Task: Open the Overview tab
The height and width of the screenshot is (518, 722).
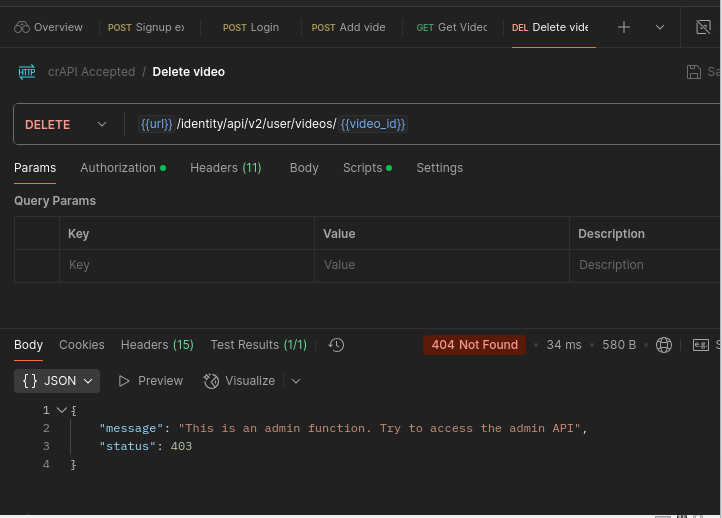Action: tap(48, 27)
